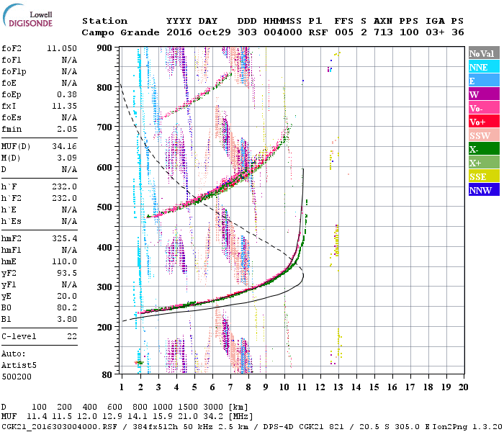Click the fxI value 11.35
This screenshot has width=504, height=432.
64,106
